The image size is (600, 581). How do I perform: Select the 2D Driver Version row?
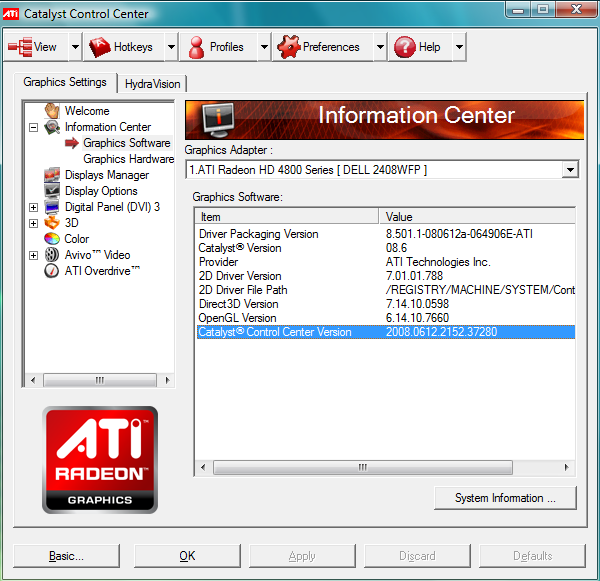385,276
